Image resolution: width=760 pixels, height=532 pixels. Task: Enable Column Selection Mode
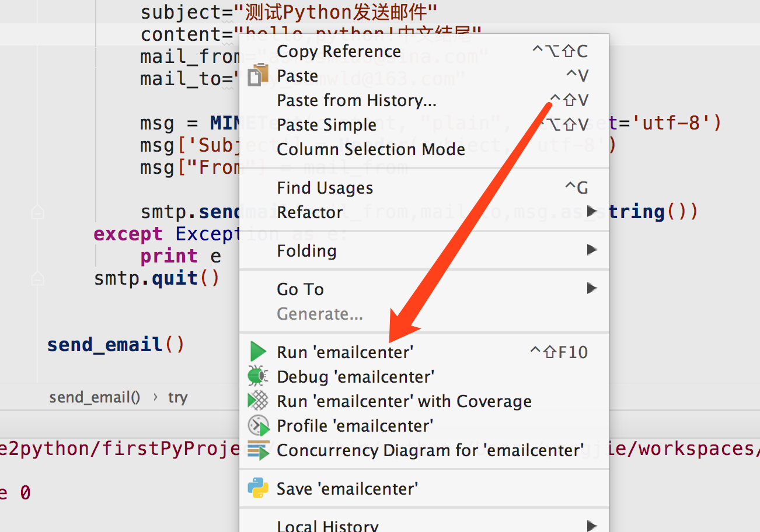(424, 149)
